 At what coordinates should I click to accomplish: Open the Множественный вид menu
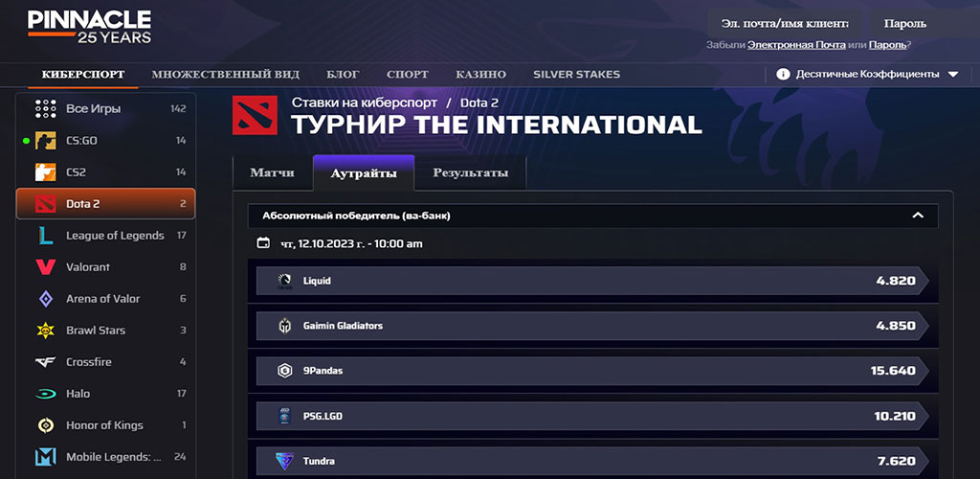[x=226, y=75]
